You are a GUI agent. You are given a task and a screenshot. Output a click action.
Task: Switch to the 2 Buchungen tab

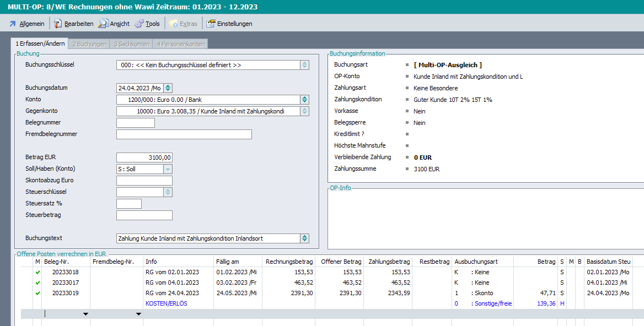(x=89, y=44)
